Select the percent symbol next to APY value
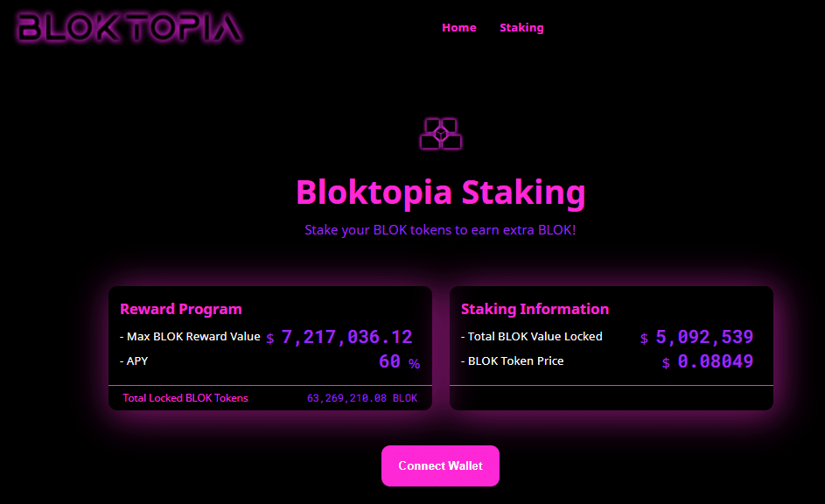Screen dimensions: 825x504 click(x=413, y=362)
